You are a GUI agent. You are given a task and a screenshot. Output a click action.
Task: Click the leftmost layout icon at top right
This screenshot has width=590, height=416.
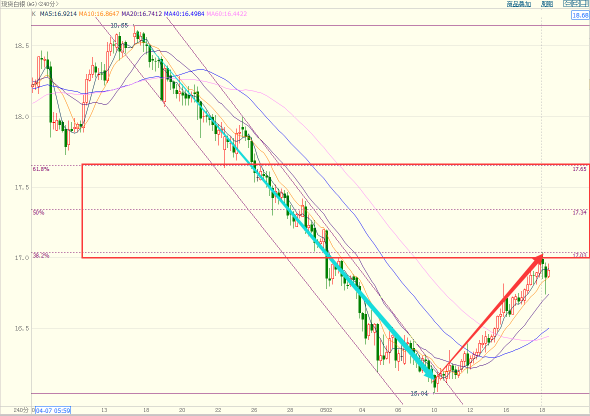567,4
